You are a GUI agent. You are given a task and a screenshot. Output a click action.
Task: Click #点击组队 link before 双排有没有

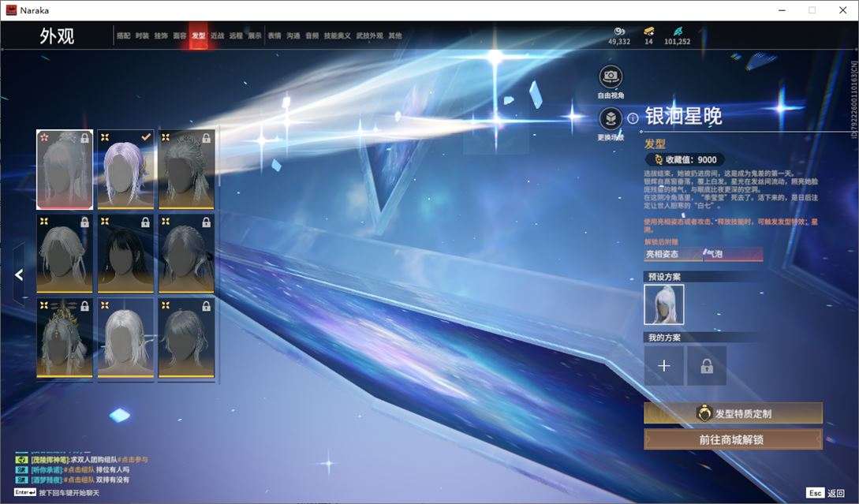79,480
